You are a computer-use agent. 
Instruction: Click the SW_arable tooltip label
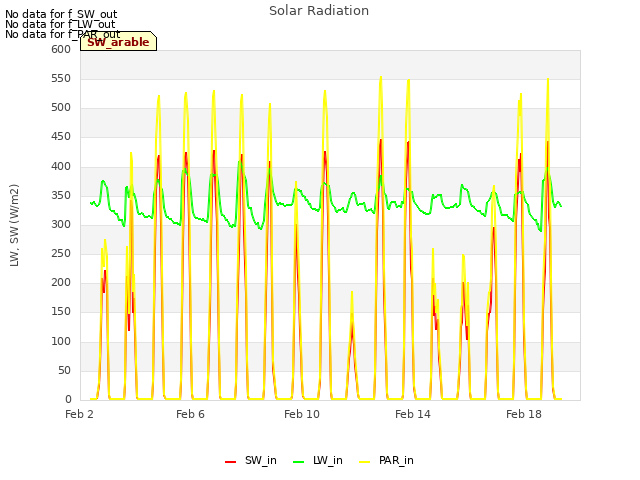tap(118, 42)
